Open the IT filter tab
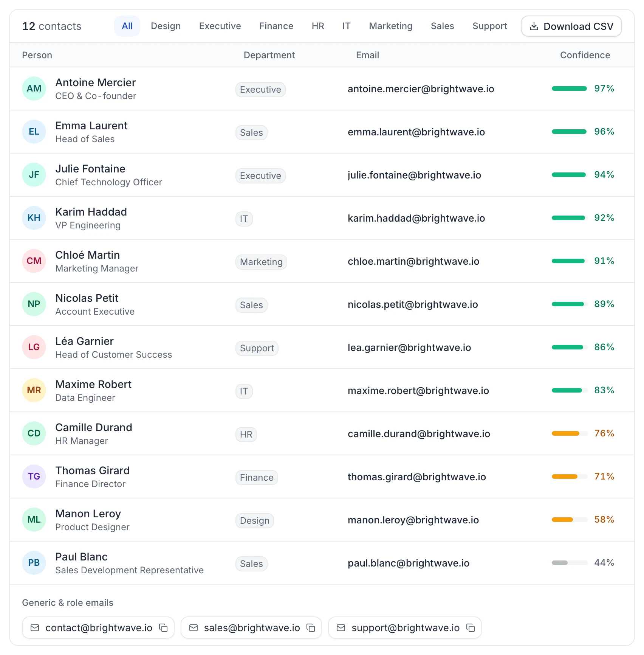644x655 pixels. tap(347, 26)
